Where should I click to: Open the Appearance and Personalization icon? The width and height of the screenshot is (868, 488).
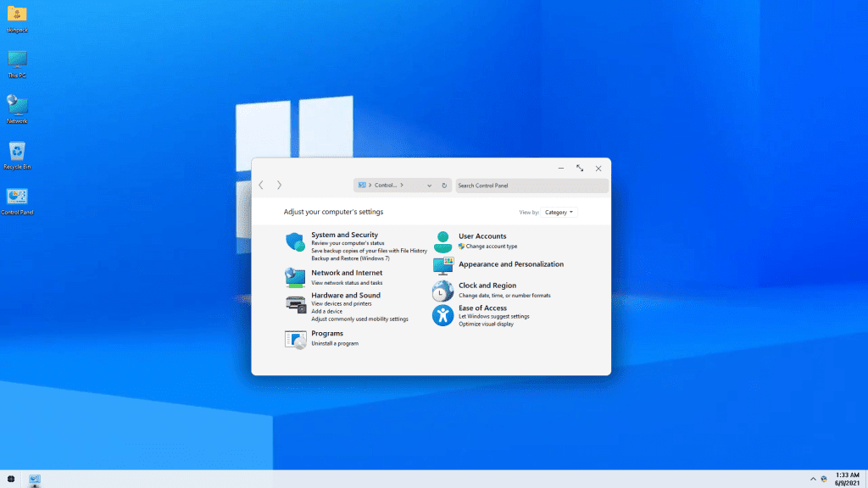pyautogui.click(x=442, y=266)
